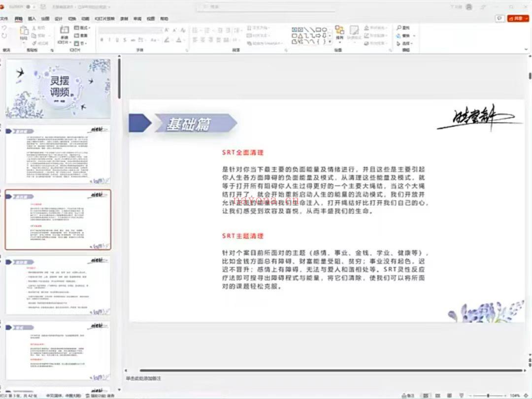
Task: Click the Decrease Font Size icon
Action: (175, 30)
